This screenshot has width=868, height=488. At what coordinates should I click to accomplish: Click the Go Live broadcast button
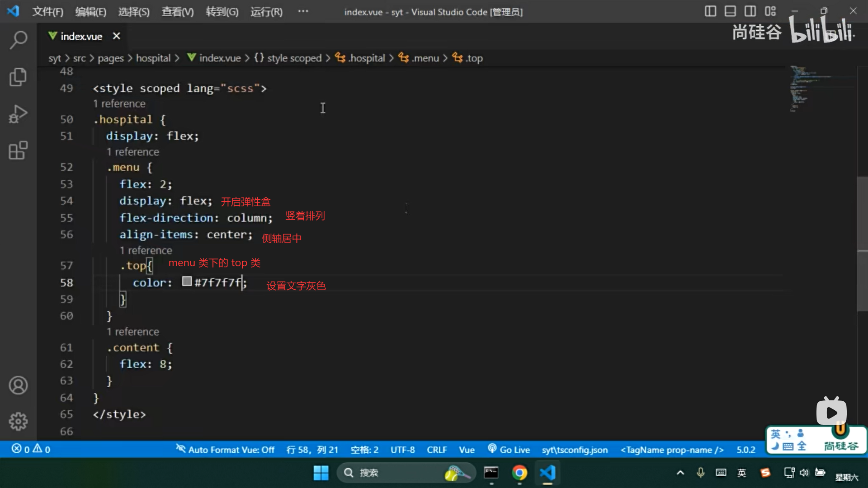click(509, 450)
